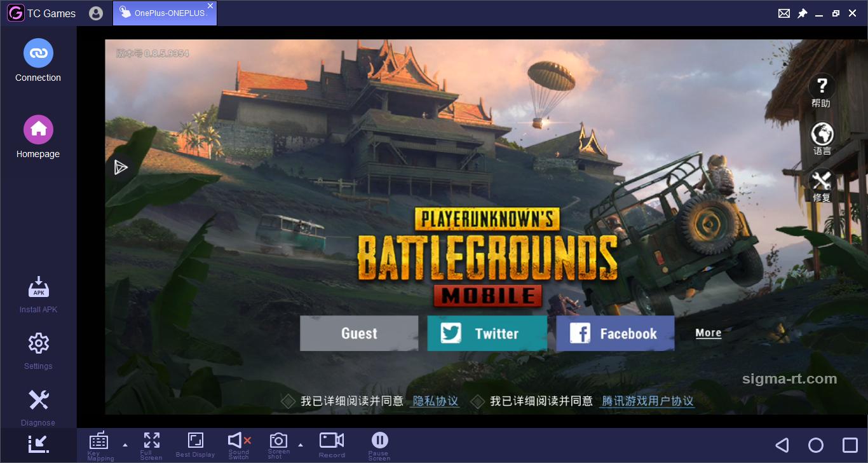Open the Diagnose tool
The width and height of the screenshot is (868, 463).
tap(38, 407)
